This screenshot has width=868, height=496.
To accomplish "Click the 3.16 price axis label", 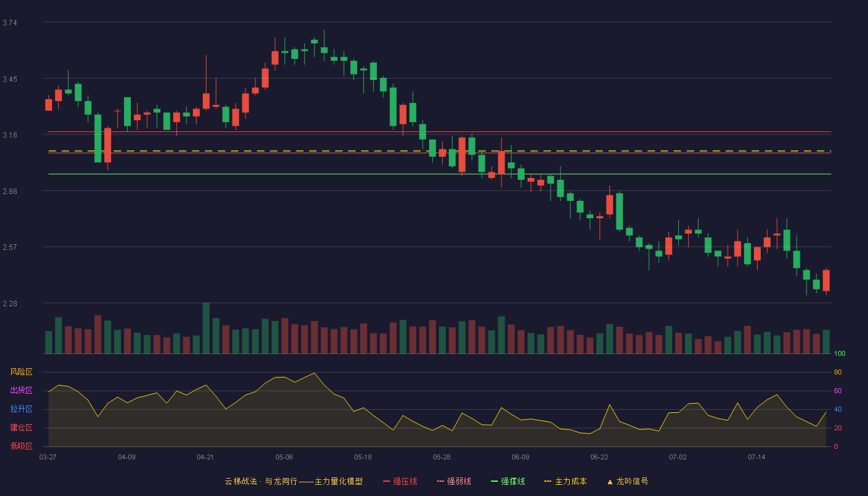I will tap(10, 135).
